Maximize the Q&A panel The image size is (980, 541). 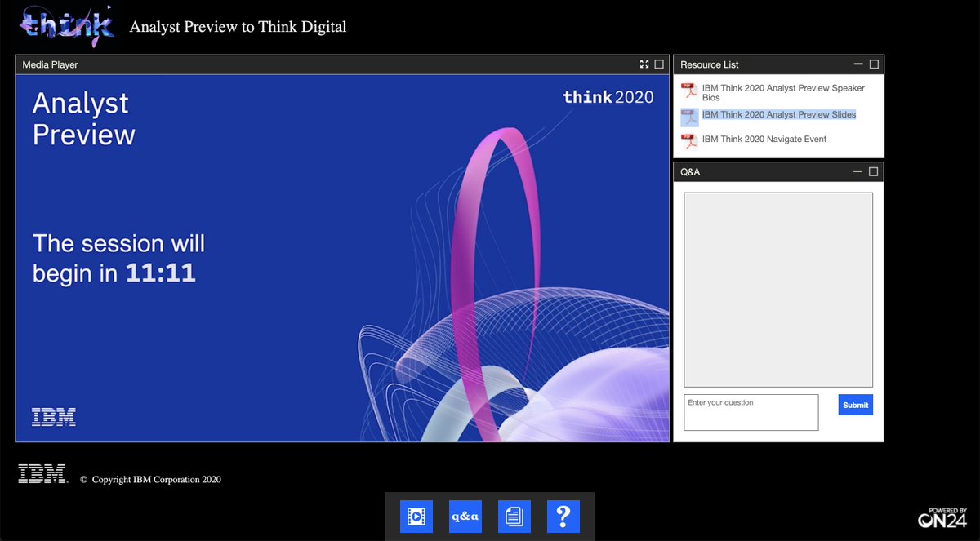(874, 171)
